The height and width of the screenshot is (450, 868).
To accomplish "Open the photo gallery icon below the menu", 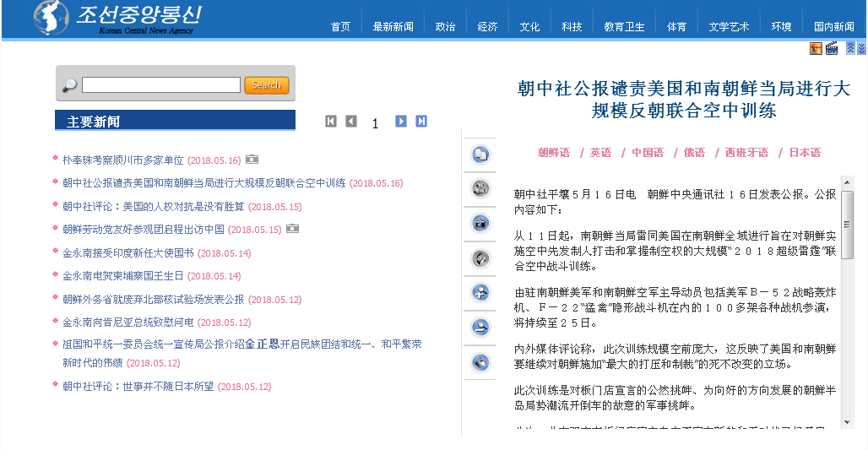I will point(816,49).
